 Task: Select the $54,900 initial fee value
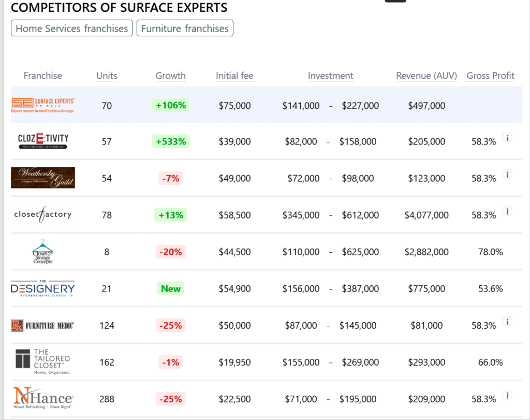click(x=234, y=289)
